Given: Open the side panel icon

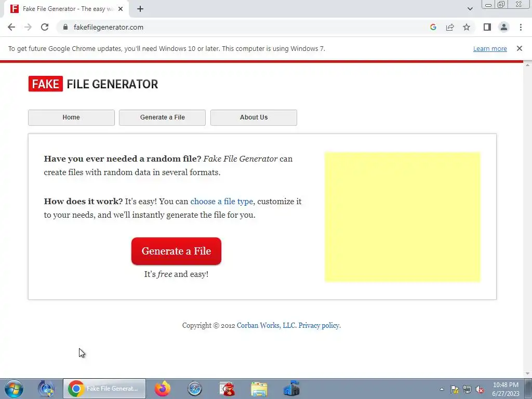Looking at the screenshot, I should pyautogui.click(x=487, y=27).
